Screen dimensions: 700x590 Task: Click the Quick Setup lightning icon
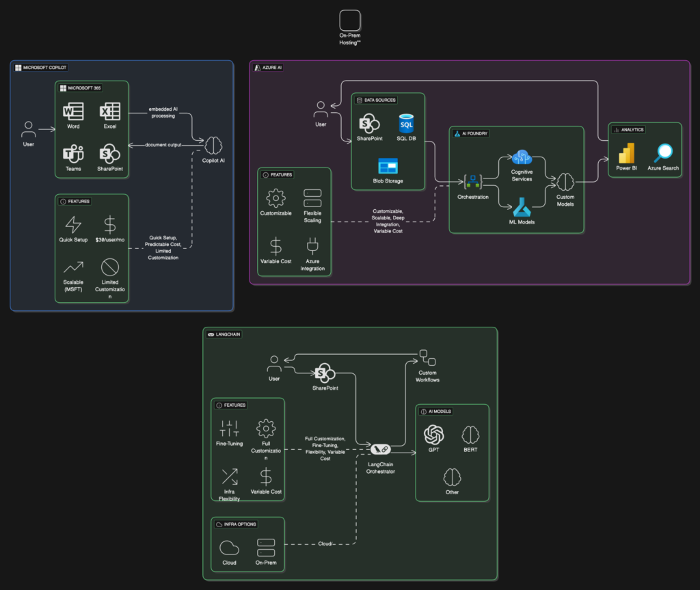pyautogui.click(x=72, y=225)
